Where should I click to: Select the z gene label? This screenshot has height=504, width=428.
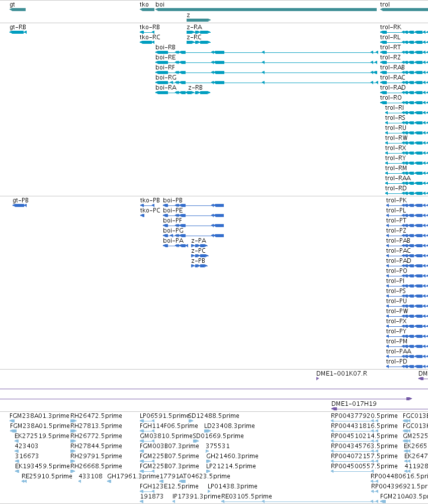(x=188, y=15)
